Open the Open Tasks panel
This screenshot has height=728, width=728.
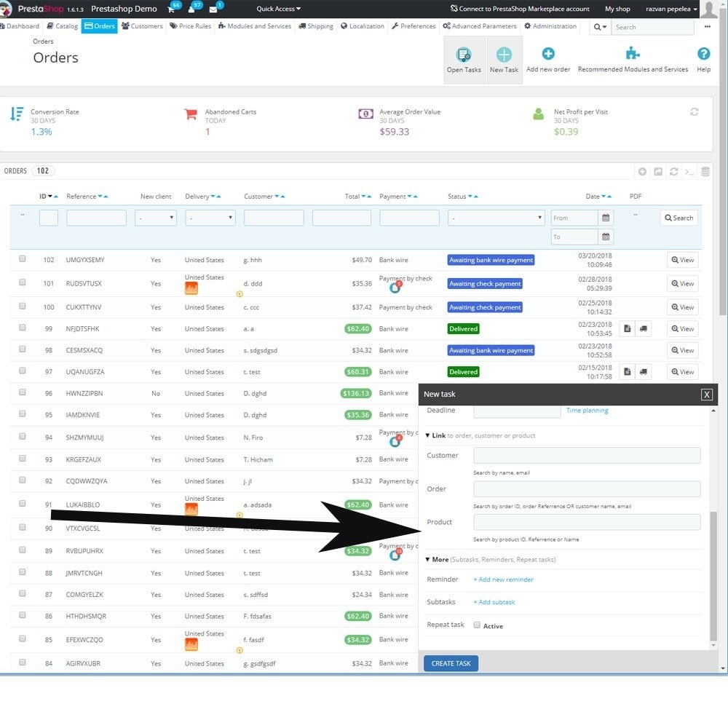pos(464,58)
